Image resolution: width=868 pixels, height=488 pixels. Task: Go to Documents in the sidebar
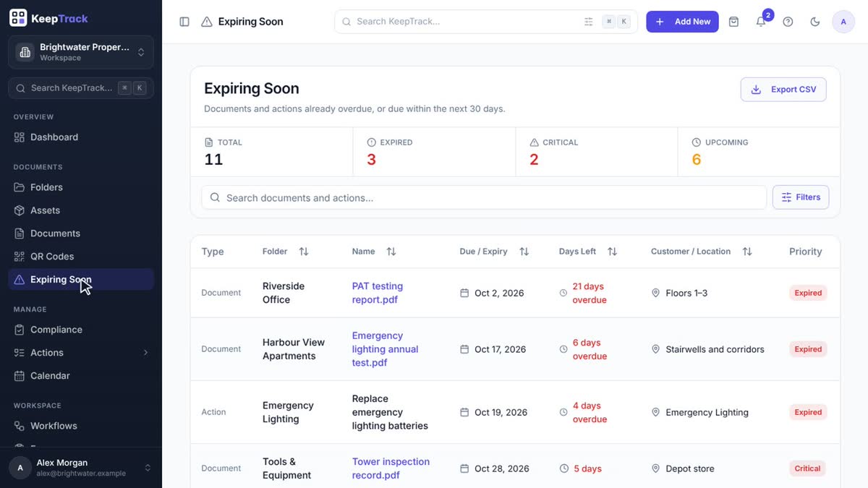pyautogui.click(x=81, y=234)
